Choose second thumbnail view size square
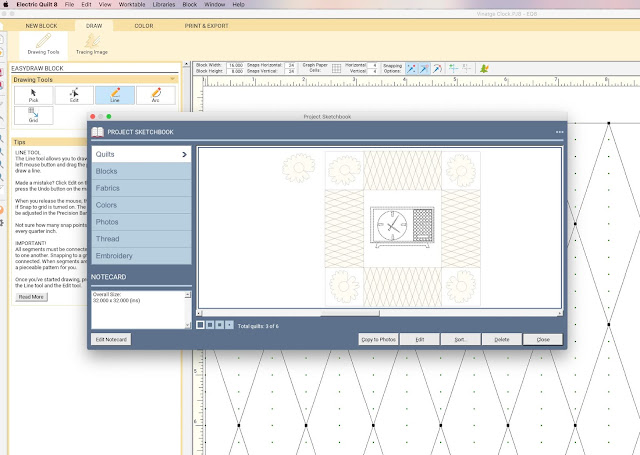The width and height of the screenshot is (640, 455). [210, 325]
